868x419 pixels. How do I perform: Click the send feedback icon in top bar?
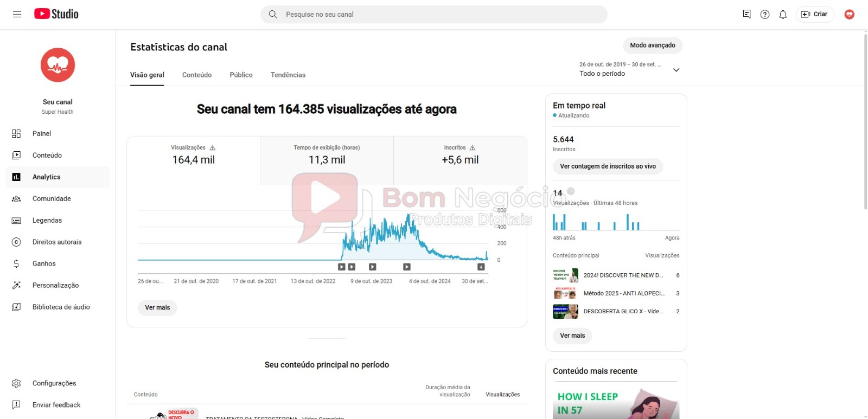[746, 15]
